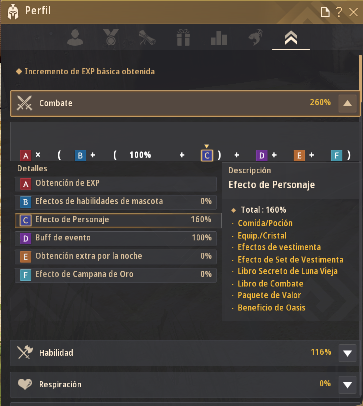This screenshot has width=363, height=406.
Task: Collapse the Combate section arrow
Action: pos(347,103)
